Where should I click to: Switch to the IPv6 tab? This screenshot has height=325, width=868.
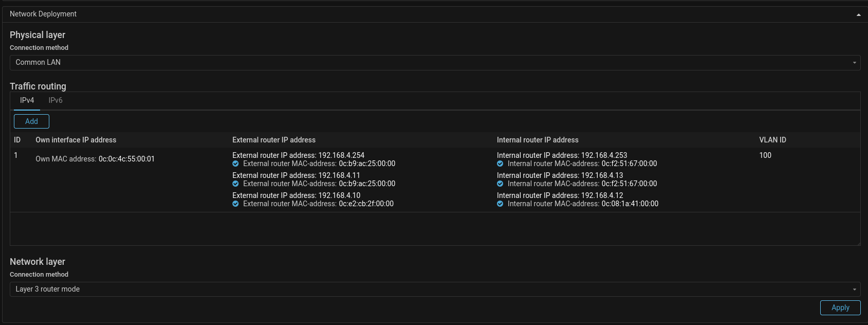click(x=56, y=101)
